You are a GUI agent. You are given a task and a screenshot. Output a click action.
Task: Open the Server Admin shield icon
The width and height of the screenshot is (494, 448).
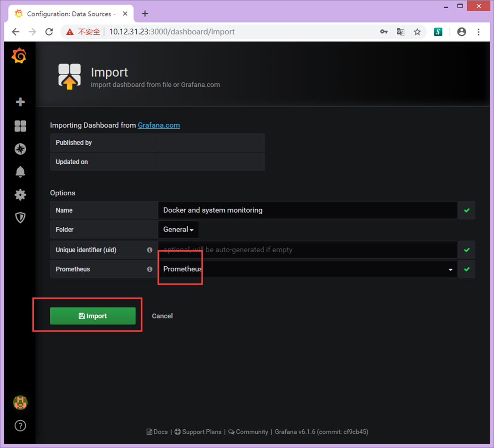[x=21, y=217]
